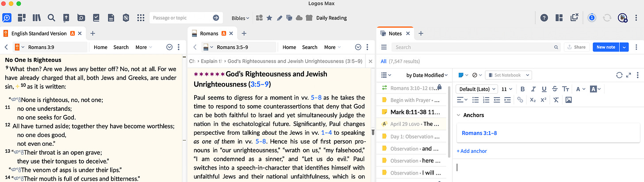The width and height of the screenshot is (644, 182).
Task: Click the Close All panels icon
Action: 574,18
